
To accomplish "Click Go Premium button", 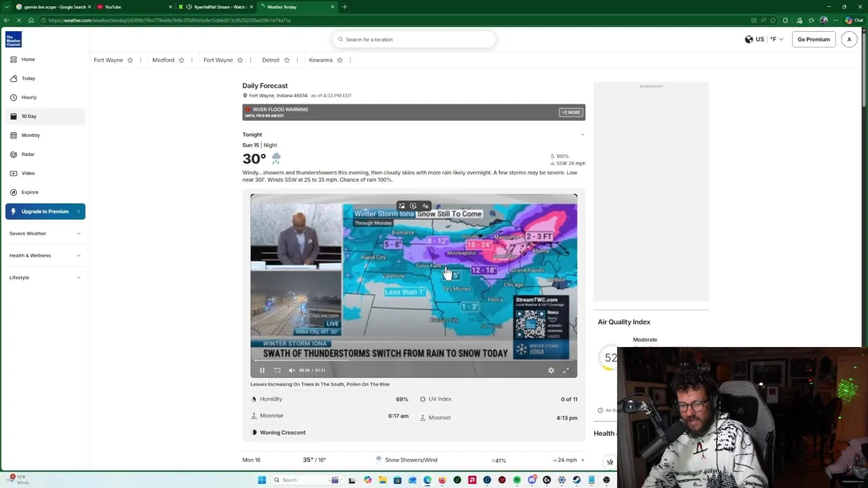I will click(x=813, y=39).
